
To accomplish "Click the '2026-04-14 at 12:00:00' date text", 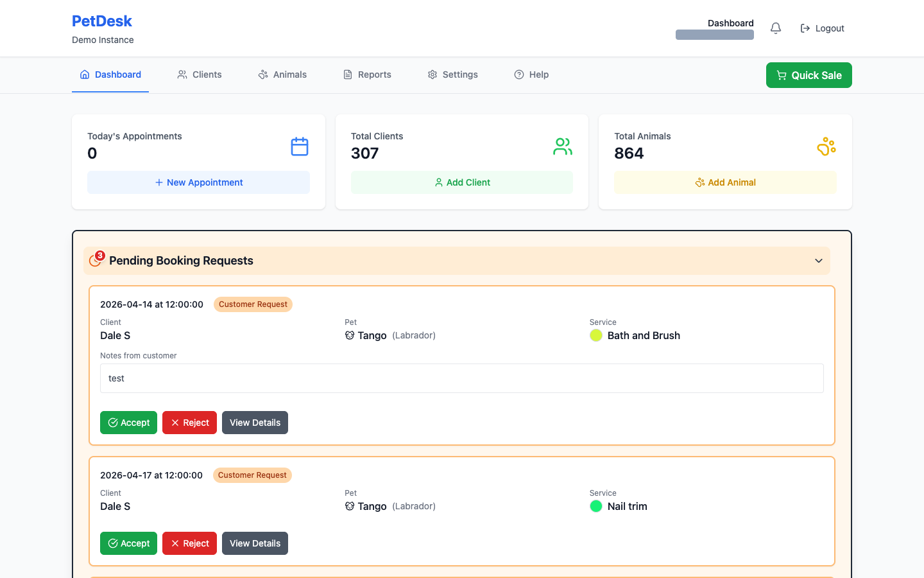I will [x=151, y=304].
